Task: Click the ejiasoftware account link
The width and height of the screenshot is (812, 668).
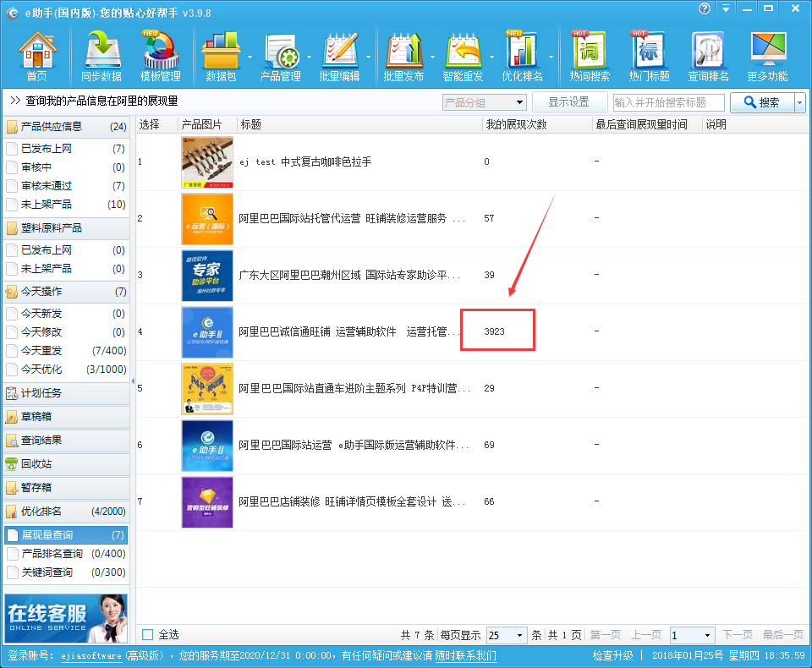Action: tap(91, 656)
